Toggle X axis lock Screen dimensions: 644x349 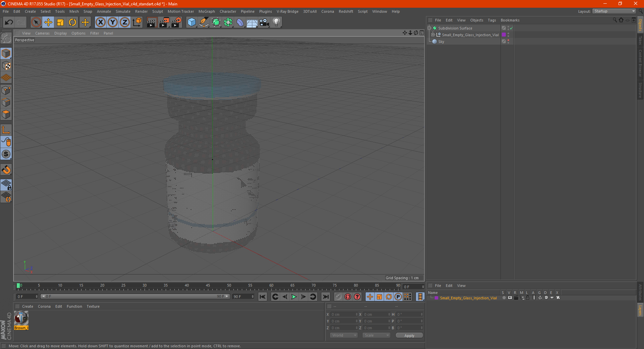pos(100,22)
